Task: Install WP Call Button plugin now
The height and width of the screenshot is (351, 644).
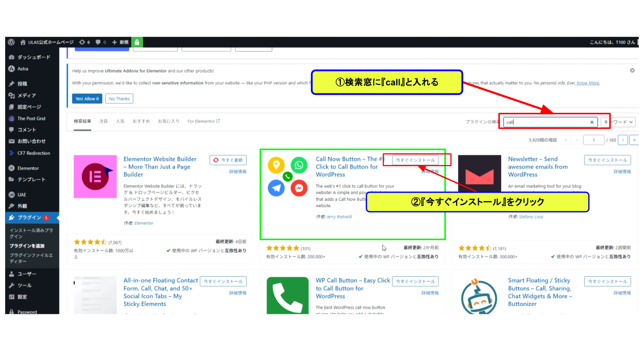Action: 415,281
